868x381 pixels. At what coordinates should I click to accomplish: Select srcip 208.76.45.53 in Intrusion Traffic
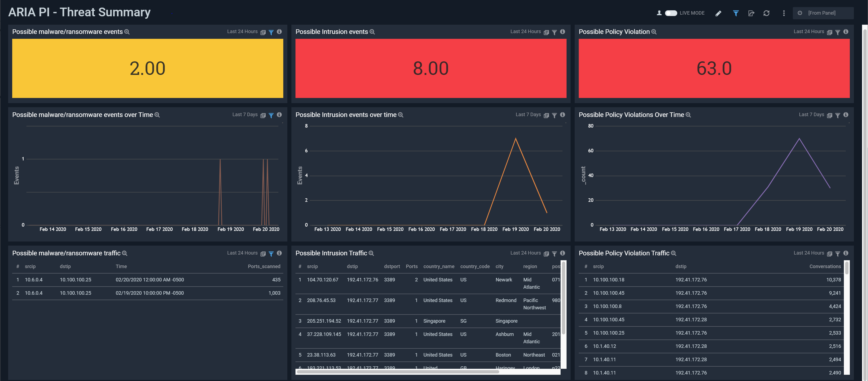(x=321, y=300)
